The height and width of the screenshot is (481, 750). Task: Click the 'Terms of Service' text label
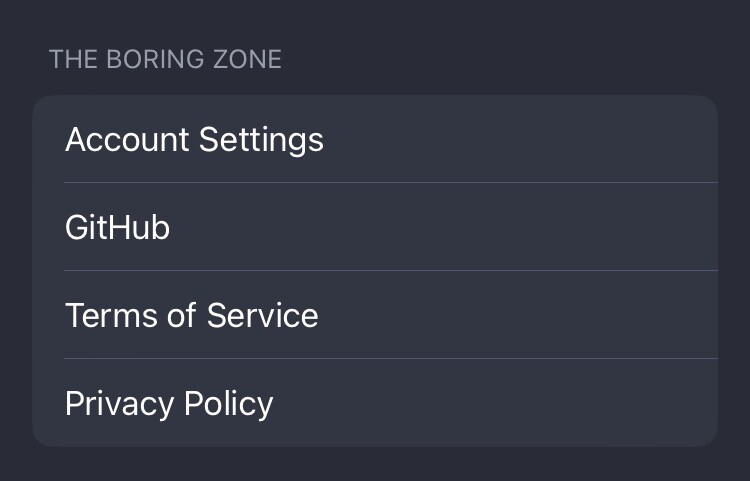tap(191, 316)
